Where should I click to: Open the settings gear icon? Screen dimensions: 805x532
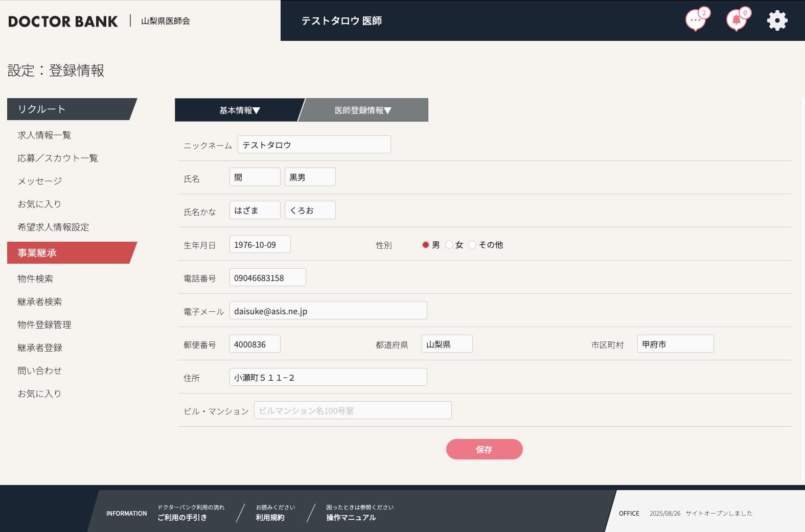pos(777,20)
